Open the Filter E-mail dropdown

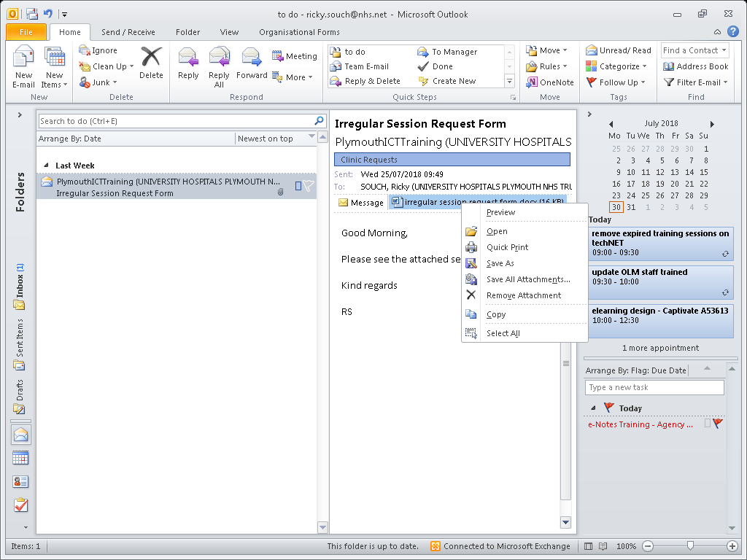695,82
